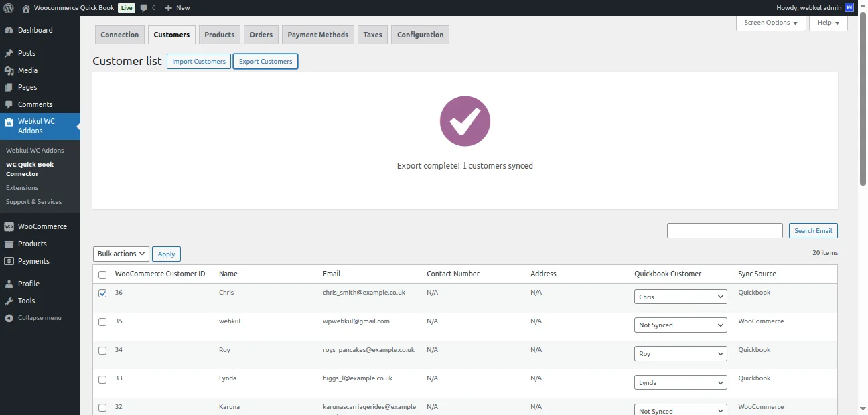Open the Support & Services link
This screenshot has width=868, height=415.
tap(34, 201)
